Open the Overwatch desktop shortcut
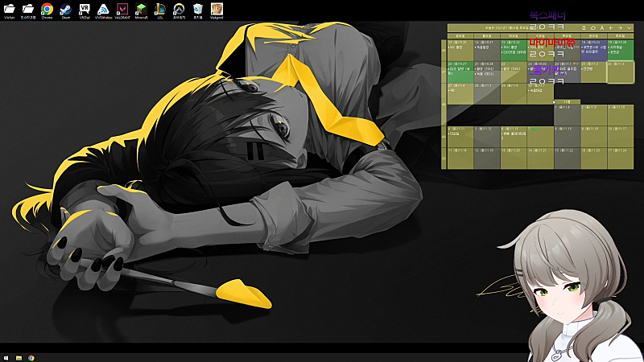Image resolution: width=644 pixels, height=362 pixels. (179, 10)
